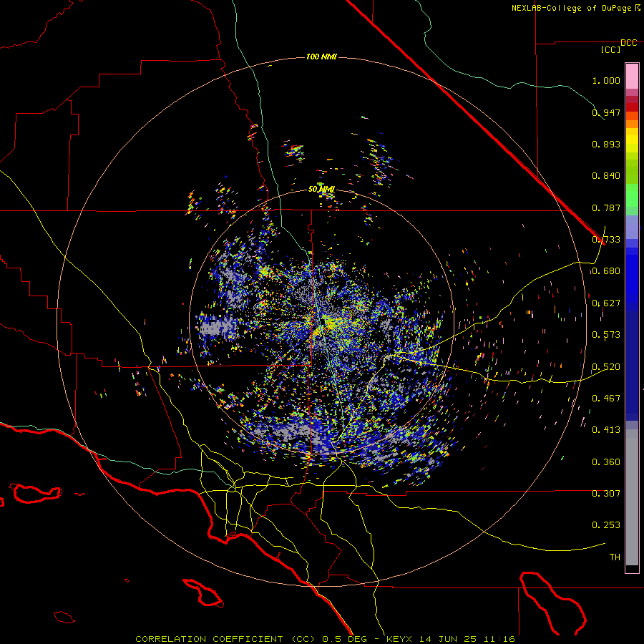Pick the pink swatch atop the color bar

(x=632, y=76)
